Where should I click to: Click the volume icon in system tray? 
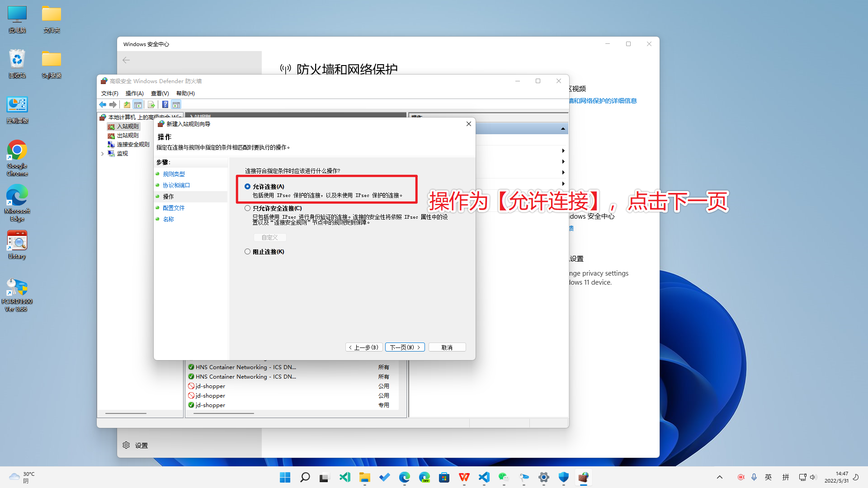813,477
